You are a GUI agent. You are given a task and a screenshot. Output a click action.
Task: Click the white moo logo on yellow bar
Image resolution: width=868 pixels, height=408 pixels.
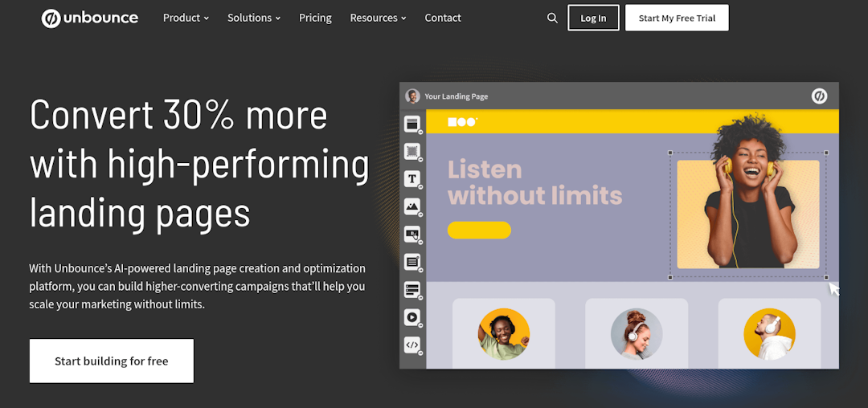462,122
